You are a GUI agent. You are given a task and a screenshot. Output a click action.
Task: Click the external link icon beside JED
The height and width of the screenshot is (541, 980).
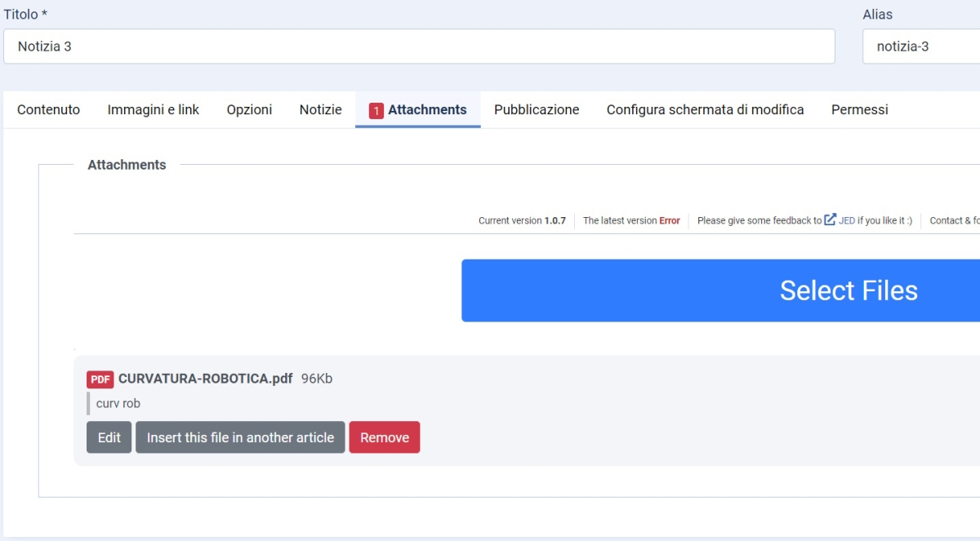point(830,220)
